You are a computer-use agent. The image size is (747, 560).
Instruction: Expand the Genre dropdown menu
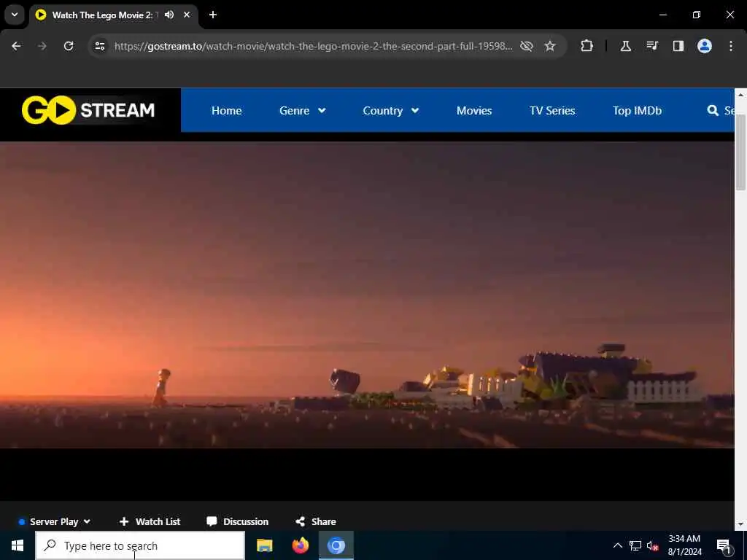(x=303, y=111)
